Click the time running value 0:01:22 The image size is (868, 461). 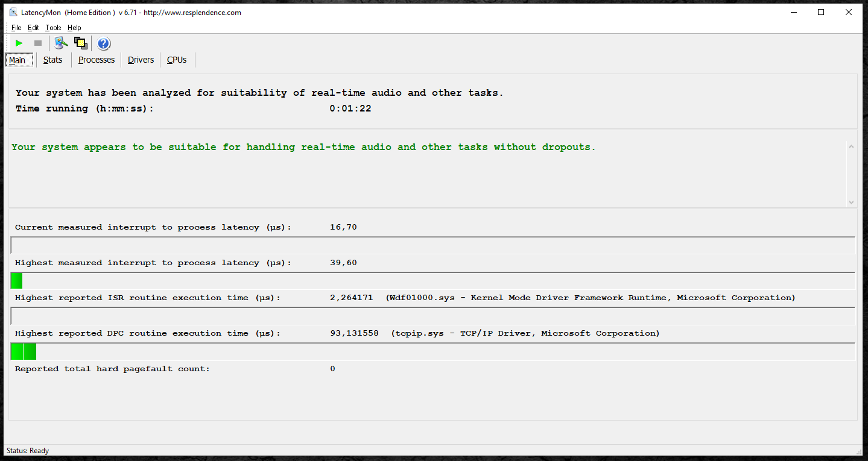pyautogui.click(x=350, y=108)
